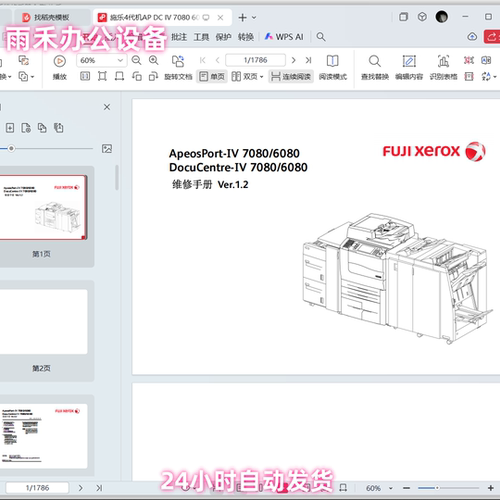The image size is (500, 500).
Task: Open the 工具 menu tab
Action: coord(201,37)
